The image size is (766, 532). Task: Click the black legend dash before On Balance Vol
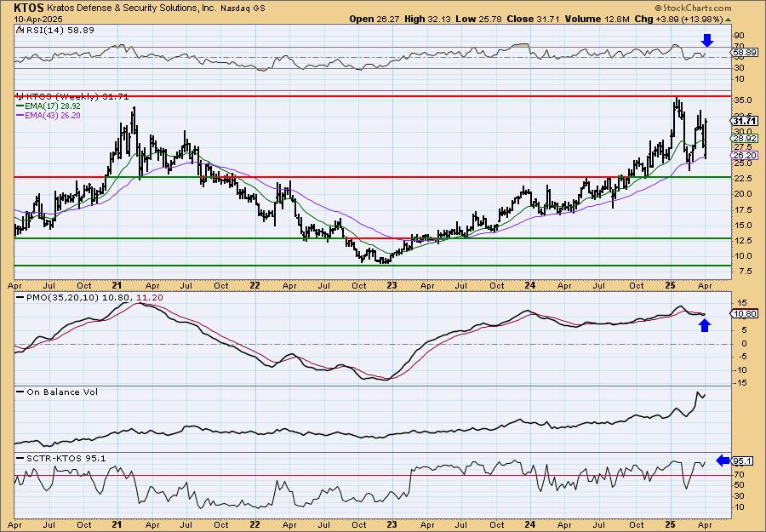20,392
